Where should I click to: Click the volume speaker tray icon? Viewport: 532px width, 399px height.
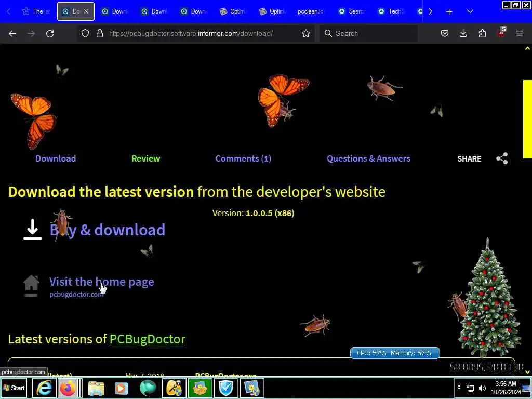pos(482,388)
